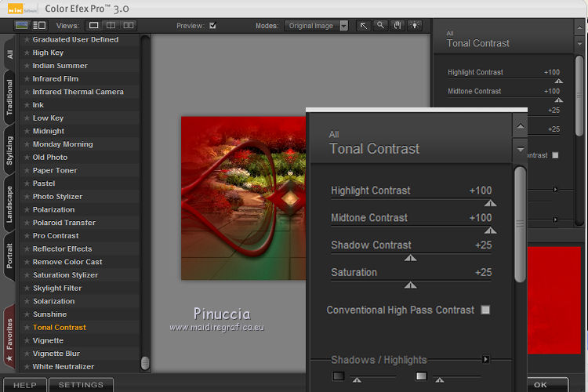This screenshot has width=588, height=392.
Task: Select the Vignette Blur filter
Action: tap(56, 354)
